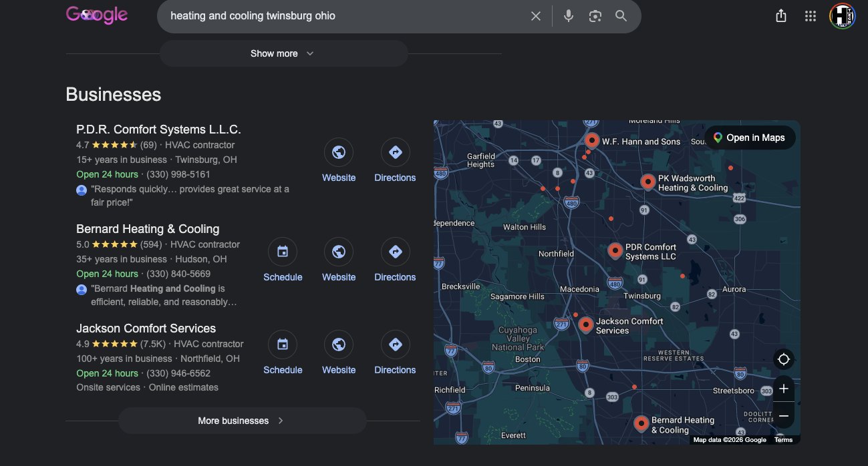868x466 pixels.
Task: Get Directions icon for Jackson Comfort Services
Action: pyautogui.click(x=395, y=345)
